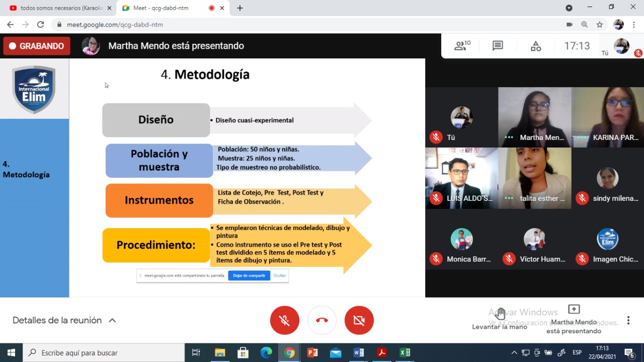Screen dimensions: 644x362
Task: Open Microsoft Edge from taskbar
Action: point(266,352)
